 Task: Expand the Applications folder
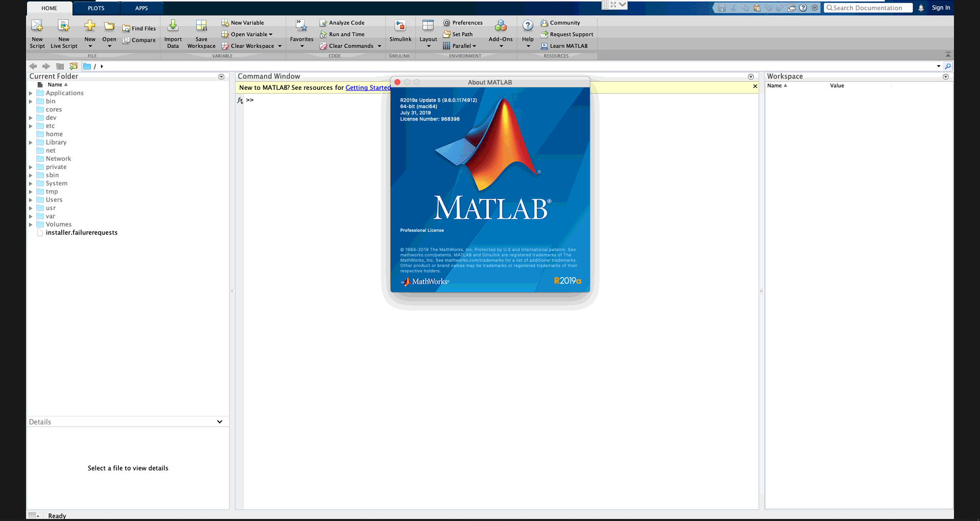tap(31, 93)
